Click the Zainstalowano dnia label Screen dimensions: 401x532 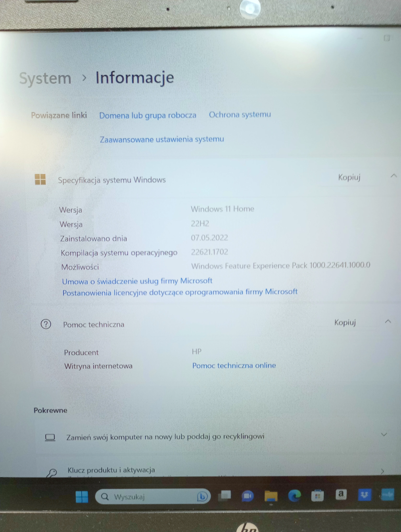pos(93,238)
